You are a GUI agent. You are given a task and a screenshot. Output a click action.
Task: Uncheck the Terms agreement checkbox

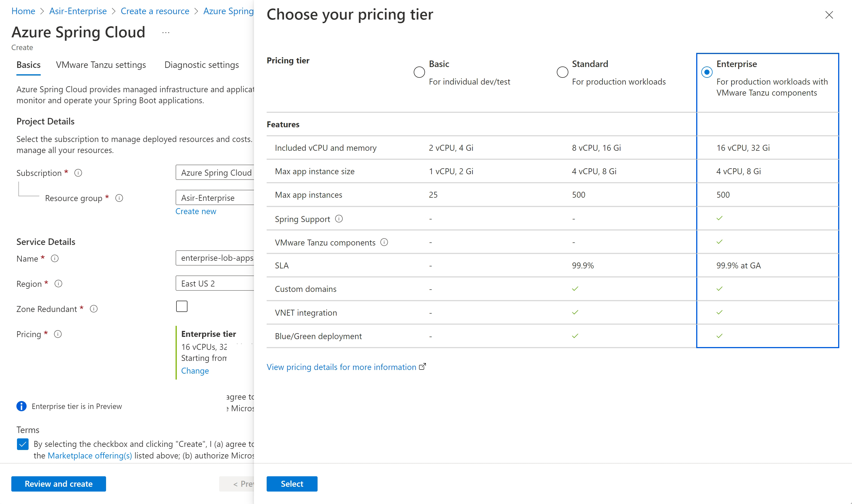[23, 444]
